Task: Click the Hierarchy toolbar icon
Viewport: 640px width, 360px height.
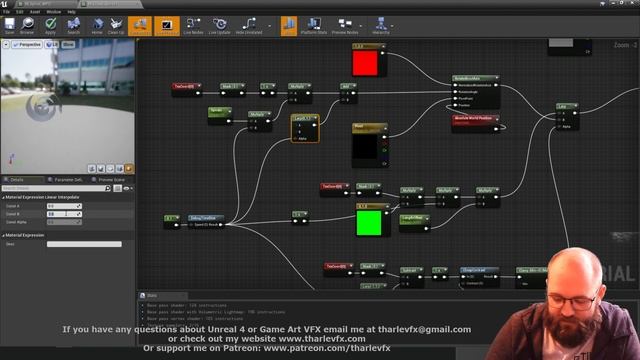Action: click(x=381, y=26)
